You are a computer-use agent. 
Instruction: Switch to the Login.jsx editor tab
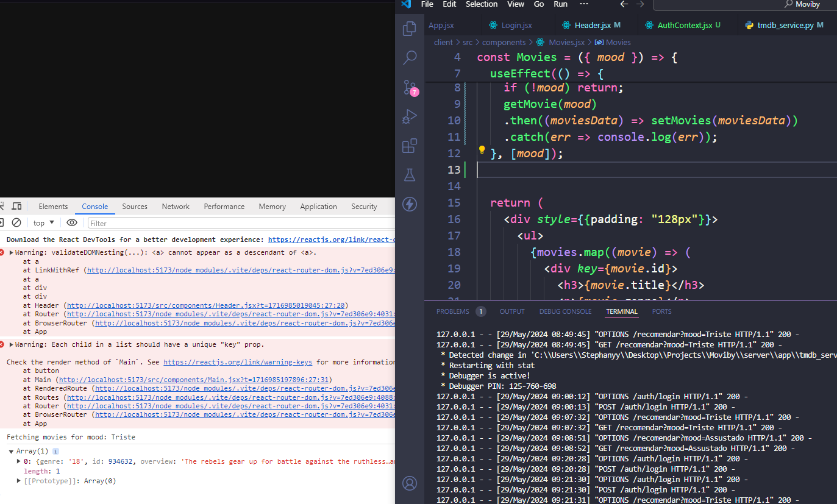tap(516, 26)
